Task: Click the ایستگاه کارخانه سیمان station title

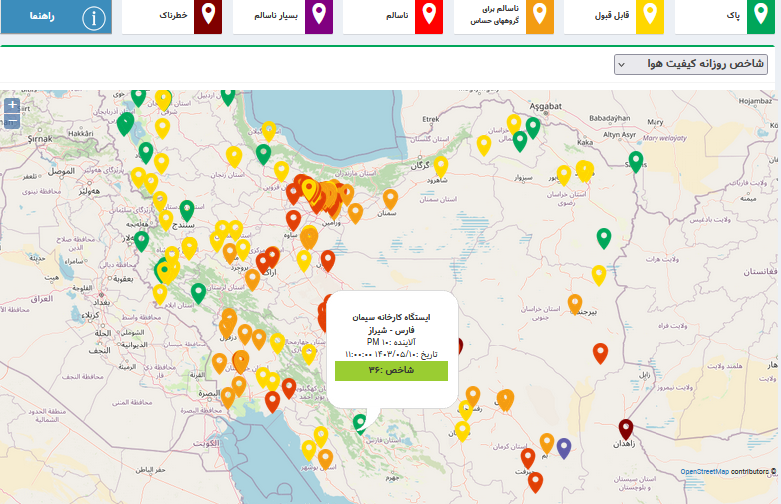Action: click(391, 317)
